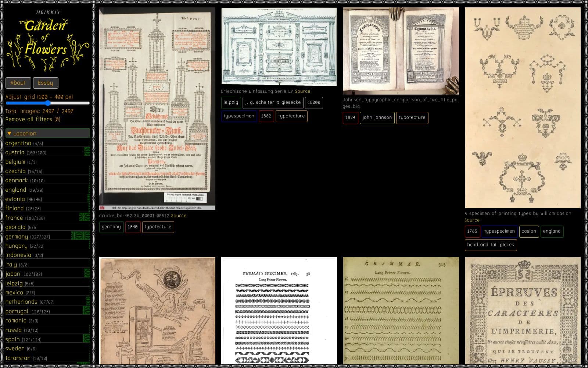Select typespecimen tag under the Caslon specimen
Screen dimensions: 588x368
pos(499,231)
